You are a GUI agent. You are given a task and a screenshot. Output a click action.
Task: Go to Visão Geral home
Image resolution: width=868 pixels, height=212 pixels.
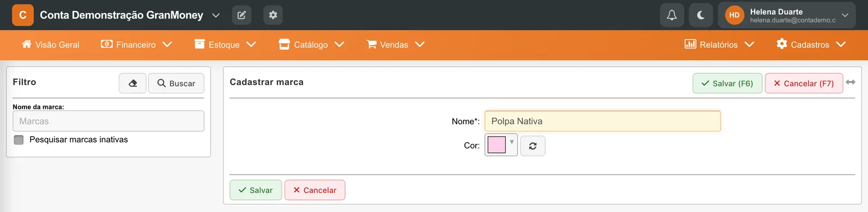(x=50, y=44)
